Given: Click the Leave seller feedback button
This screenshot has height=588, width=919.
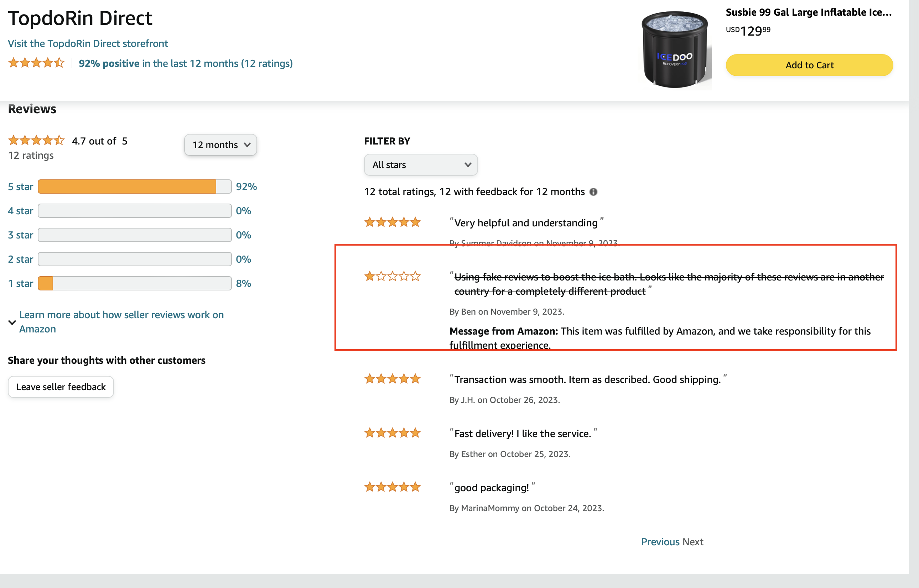Looking at the screenshot, I should (61, 387).
